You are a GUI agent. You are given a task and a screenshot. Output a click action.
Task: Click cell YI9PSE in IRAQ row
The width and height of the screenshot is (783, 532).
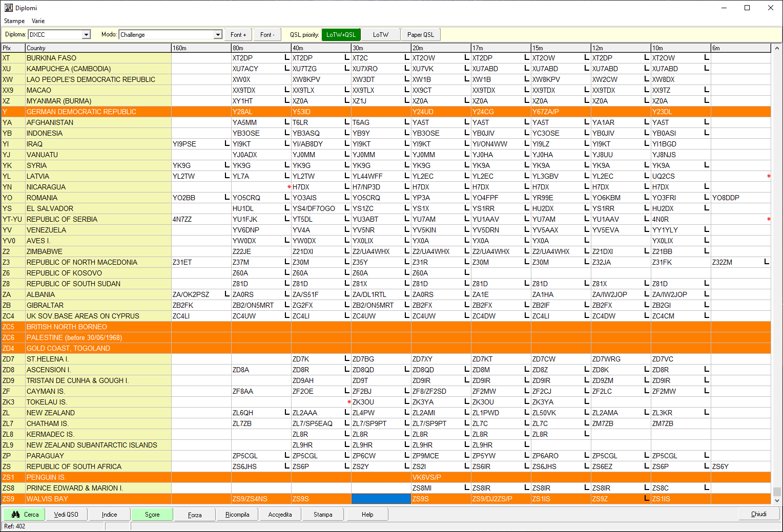(201, 144)
